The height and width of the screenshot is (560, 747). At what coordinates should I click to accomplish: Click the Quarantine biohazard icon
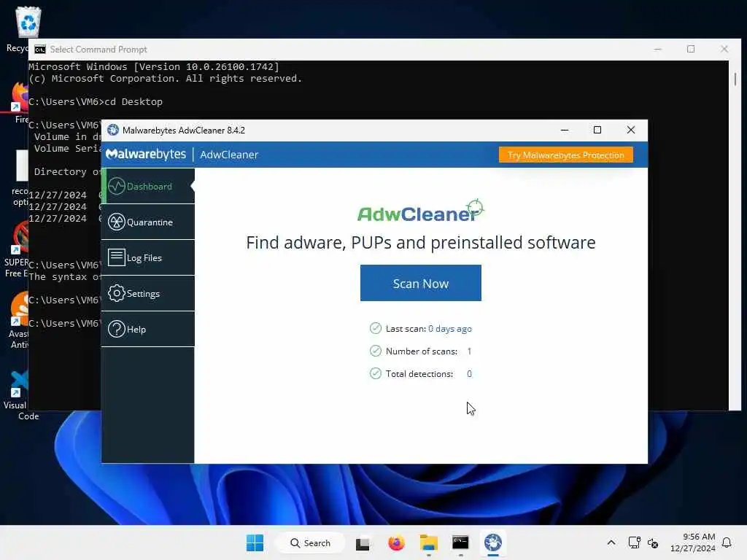[x=116, y=222]
